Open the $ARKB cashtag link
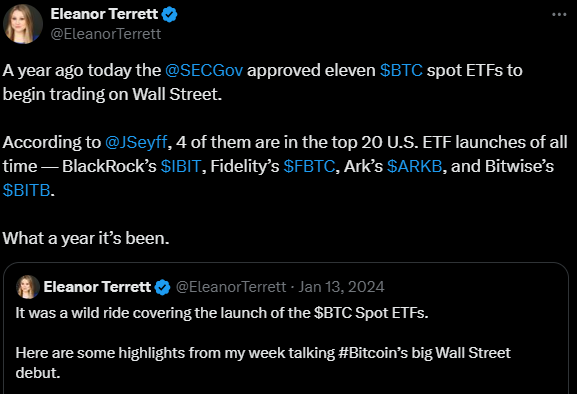The height and width of the screenshot is (394, 577). click(x=414, y=166)
